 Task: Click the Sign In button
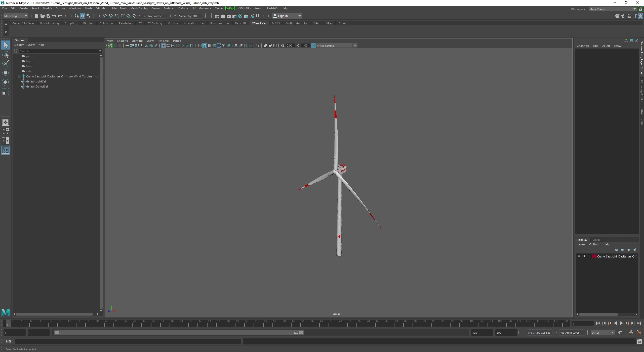coord(283,16)
